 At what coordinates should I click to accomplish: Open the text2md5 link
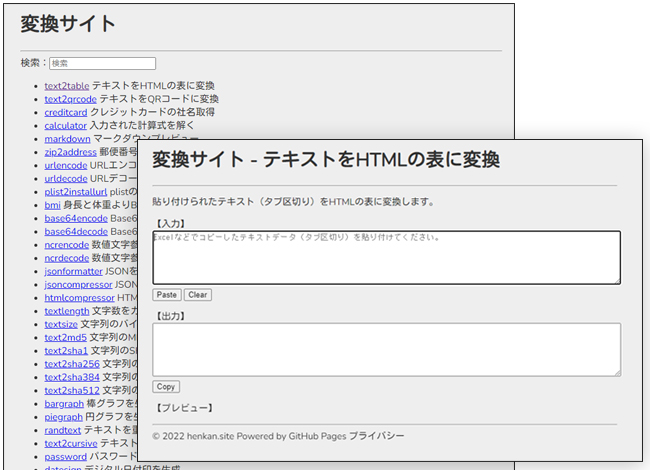click(x=66, y=337)
